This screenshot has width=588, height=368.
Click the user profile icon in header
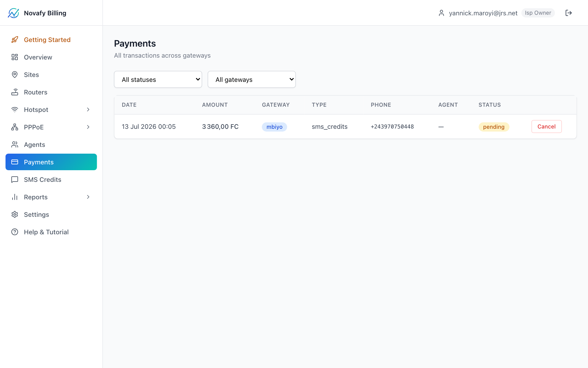coord(441,13)
